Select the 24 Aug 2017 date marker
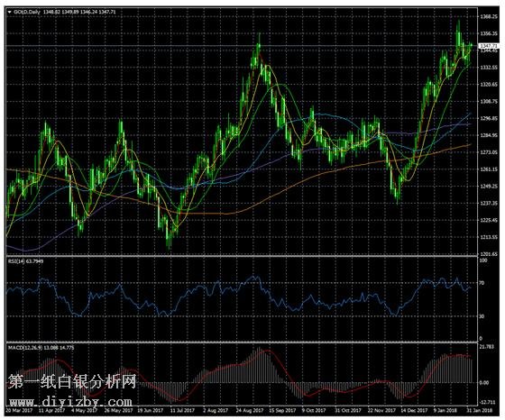 coord(250,411)
